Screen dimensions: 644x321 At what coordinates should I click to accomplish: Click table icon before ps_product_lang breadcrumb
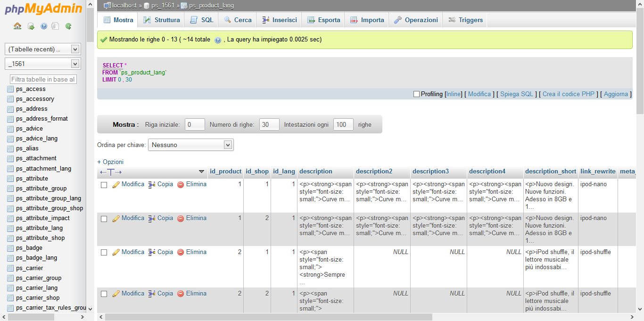pos(184,6)
